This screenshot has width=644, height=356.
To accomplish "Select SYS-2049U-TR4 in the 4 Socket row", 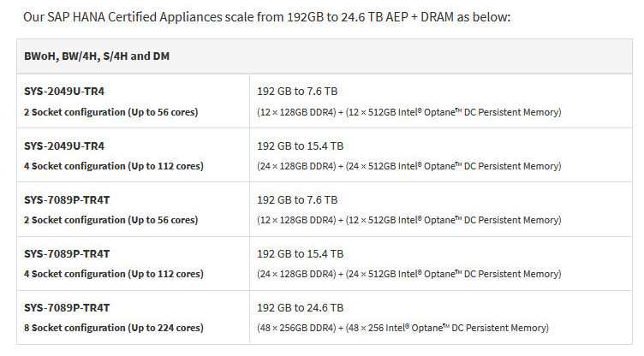I will pos(64,145).
